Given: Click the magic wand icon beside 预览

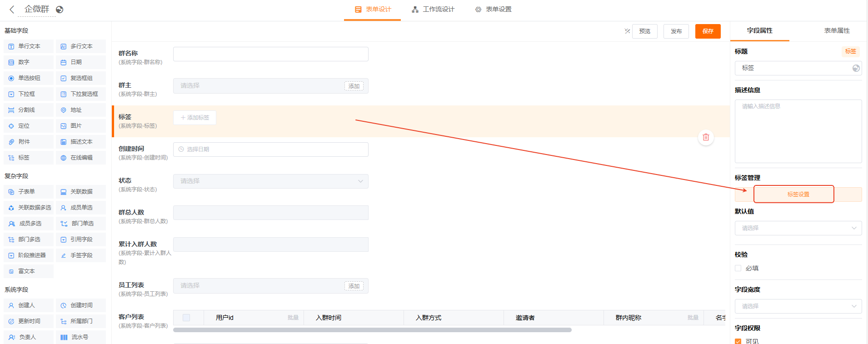Looking at the screenshot, I should point(627,31).
